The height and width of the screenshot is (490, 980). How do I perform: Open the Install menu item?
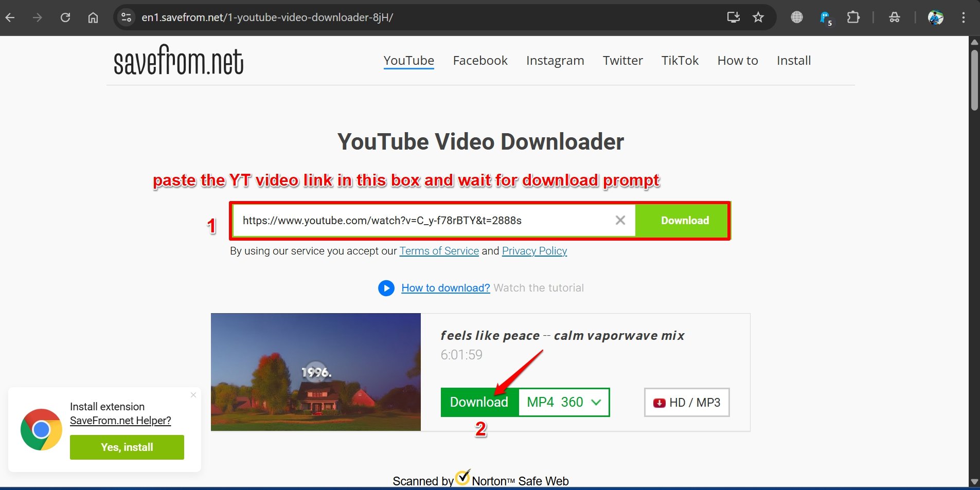click(794, 61)
